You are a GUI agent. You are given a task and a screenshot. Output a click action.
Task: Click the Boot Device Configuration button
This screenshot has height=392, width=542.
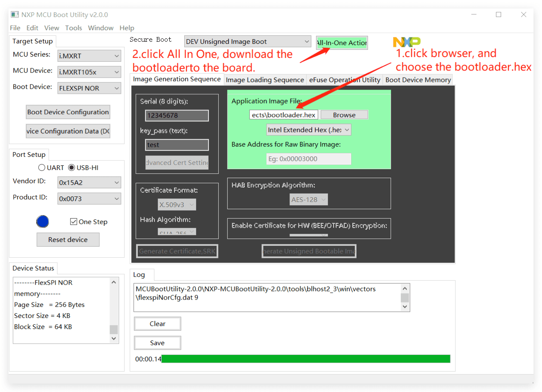(68, 112)
